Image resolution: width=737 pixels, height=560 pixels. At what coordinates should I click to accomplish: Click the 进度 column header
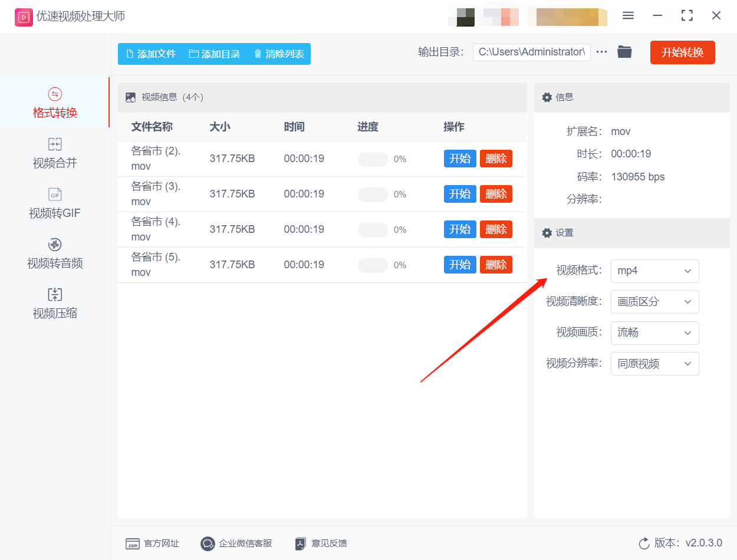coord(368,127)
